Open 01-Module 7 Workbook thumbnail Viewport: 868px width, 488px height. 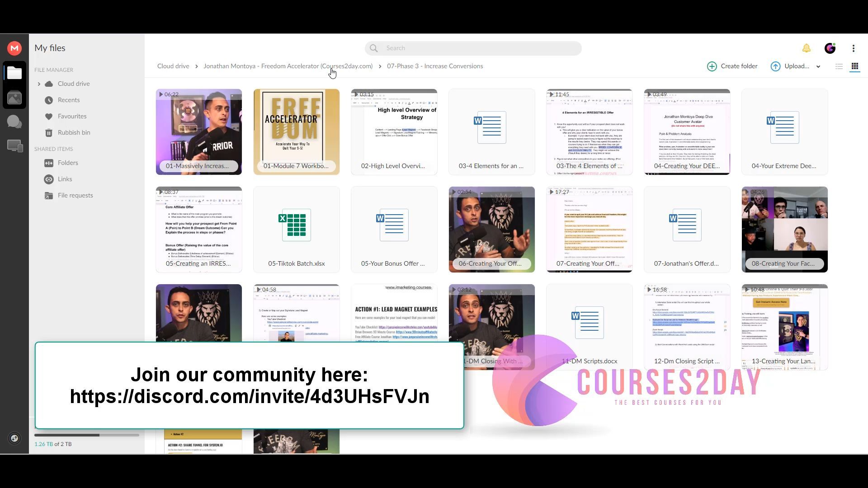(297, 132)
